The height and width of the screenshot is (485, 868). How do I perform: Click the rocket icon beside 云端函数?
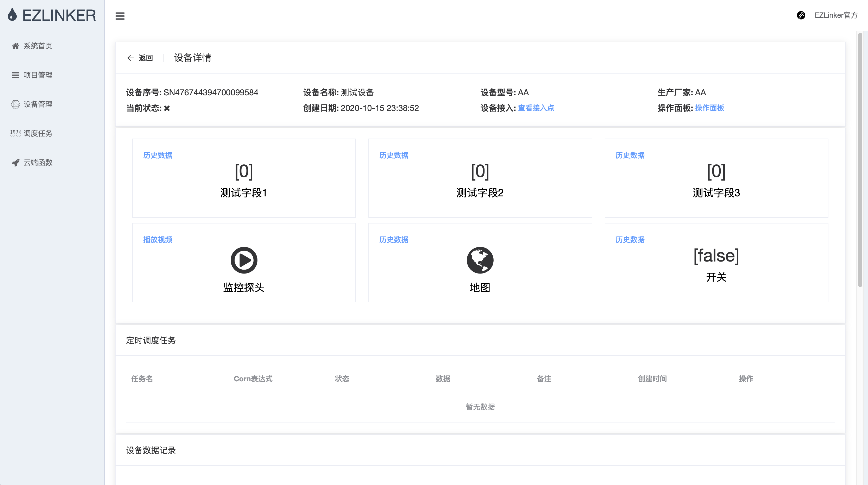tap(16, 163)
